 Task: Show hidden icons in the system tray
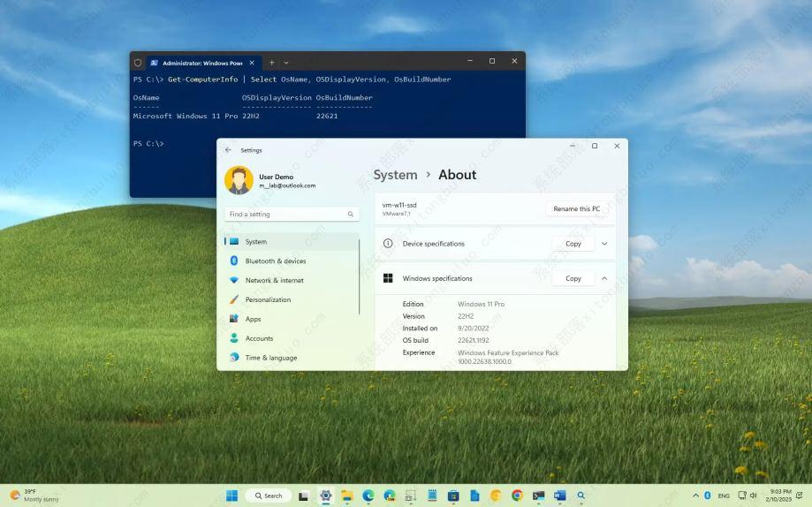pyautogui.click(x=695, y=496)
